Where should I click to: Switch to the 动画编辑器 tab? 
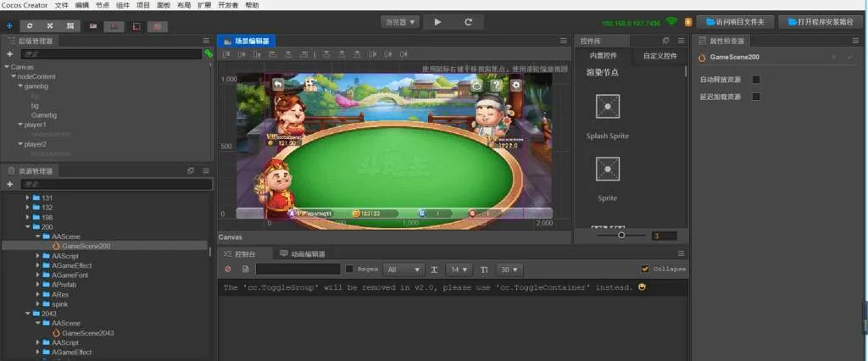point(303,253)
